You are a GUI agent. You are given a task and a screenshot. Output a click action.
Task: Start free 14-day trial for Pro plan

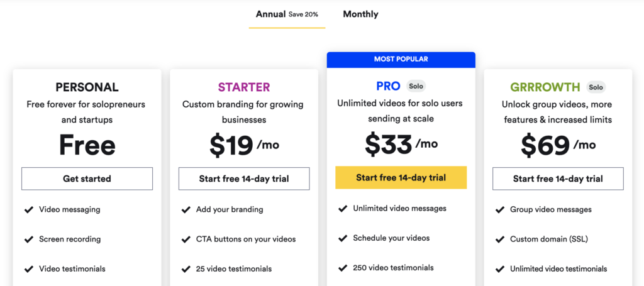(401, 178)
